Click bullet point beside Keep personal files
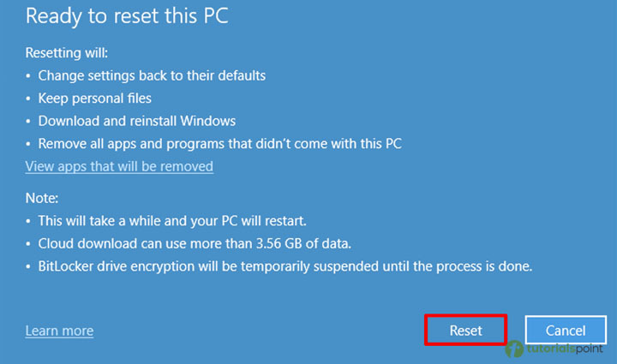Viewport: 617px width, 364px height. tap(29, 98)
